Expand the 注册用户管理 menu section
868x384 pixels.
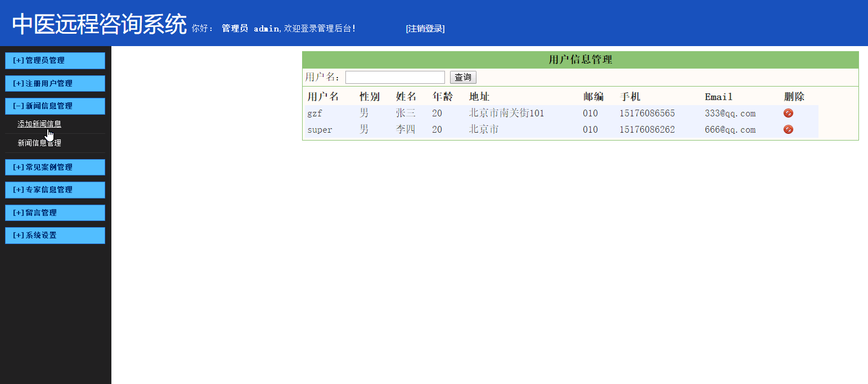[55, 83]
